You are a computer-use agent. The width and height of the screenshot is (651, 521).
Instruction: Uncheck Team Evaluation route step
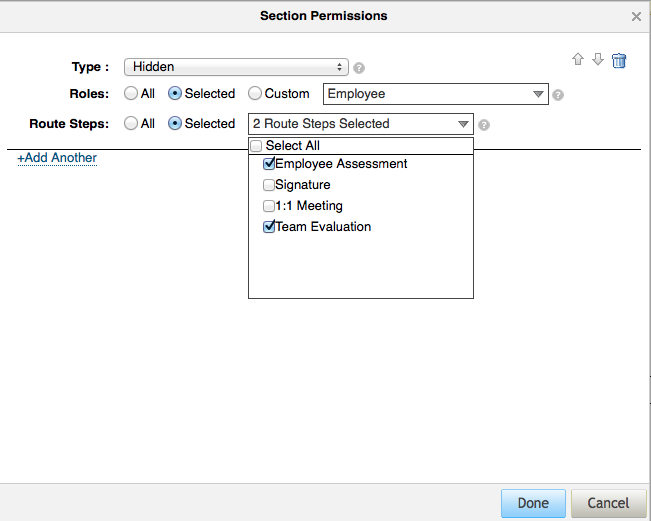point(269,227)
